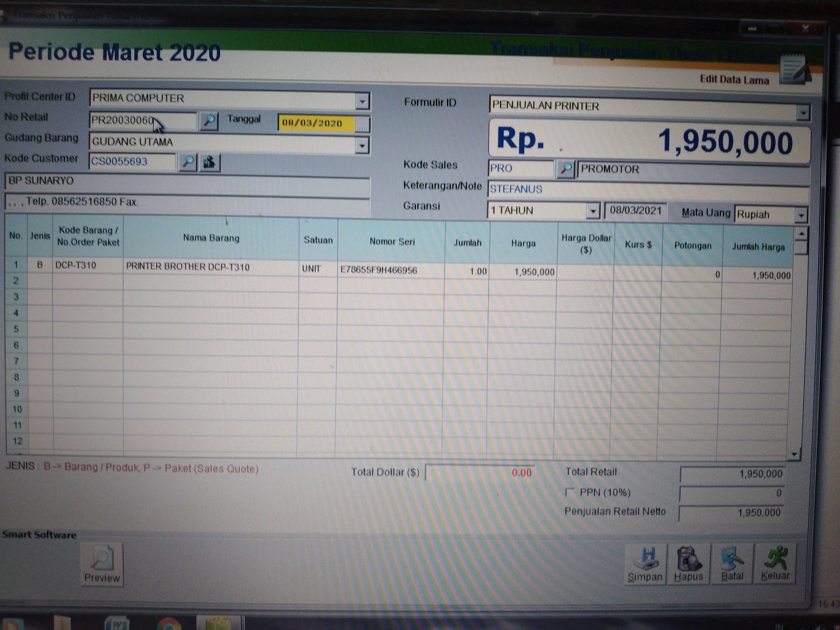The height and width of the screenshot is (630, 840).
Task: Click the Kode Customer search magnifier icon
Action: click(188, 162)
